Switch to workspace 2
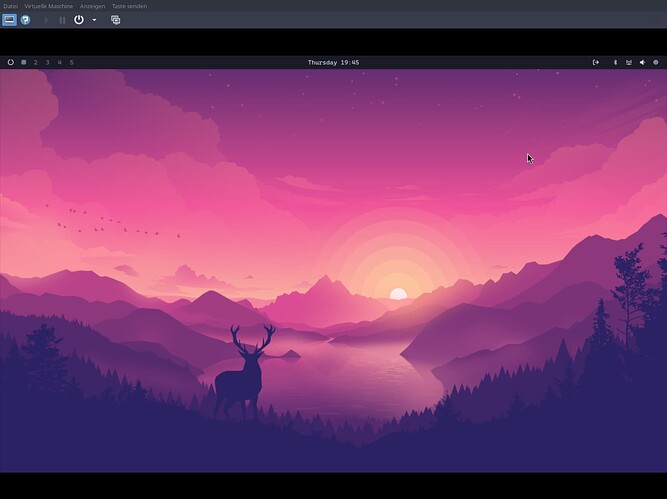 36,62
